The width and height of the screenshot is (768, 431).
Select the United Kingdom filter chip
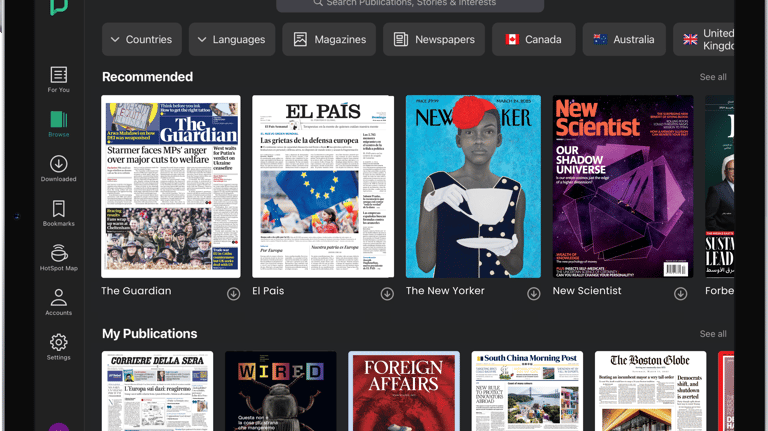(704, 39)
